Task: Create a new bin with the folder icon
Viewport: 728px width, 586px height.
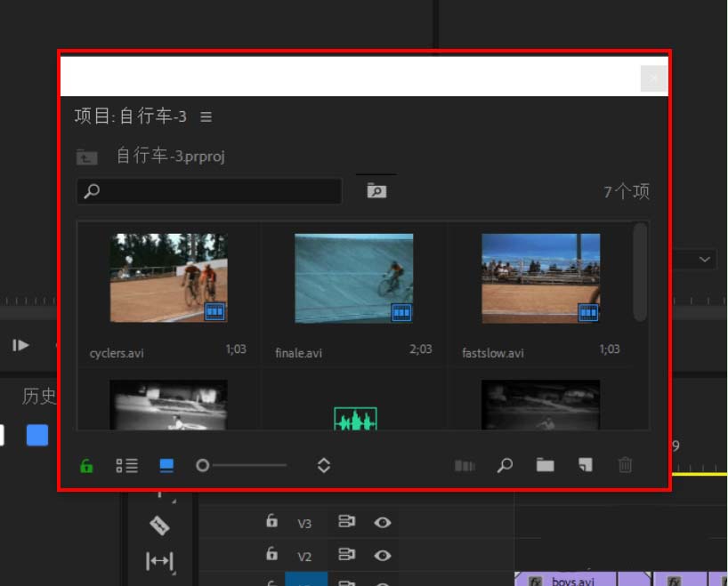Action: coord(545,465)
